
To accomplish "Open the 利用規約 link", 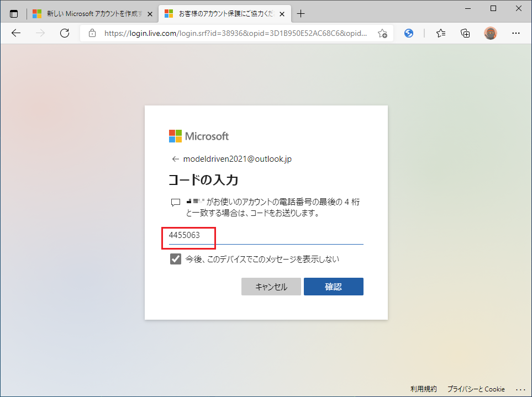I will pos(423,389).
